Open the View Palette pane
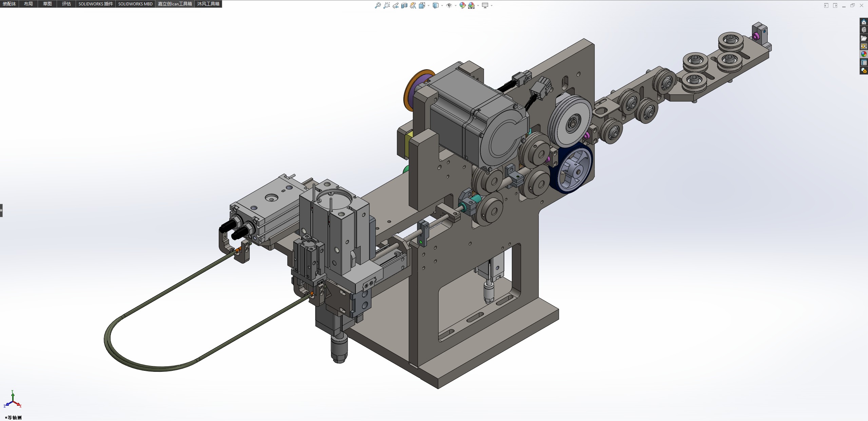 coord(864,46)
